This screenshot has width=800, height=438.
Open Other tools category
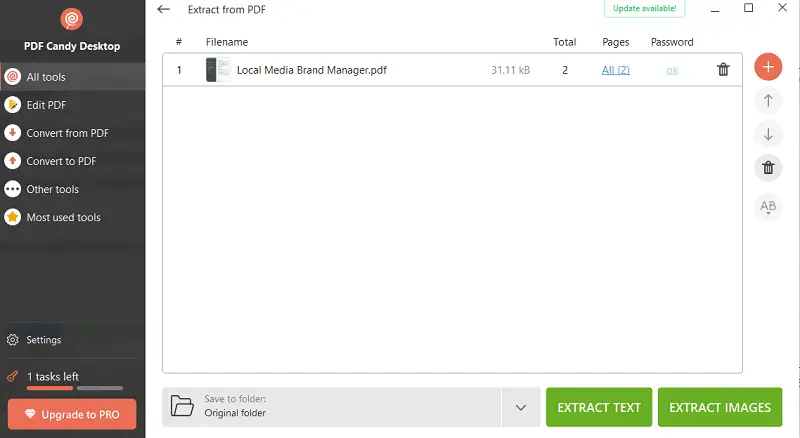pyautogui.click(x=72, y=189)
